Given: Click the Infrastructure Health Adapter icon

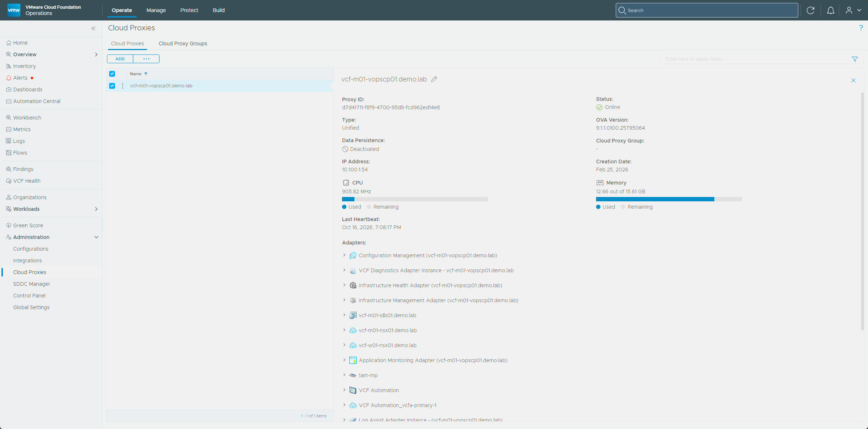Looking at the screenshot, I should point(353,285).
